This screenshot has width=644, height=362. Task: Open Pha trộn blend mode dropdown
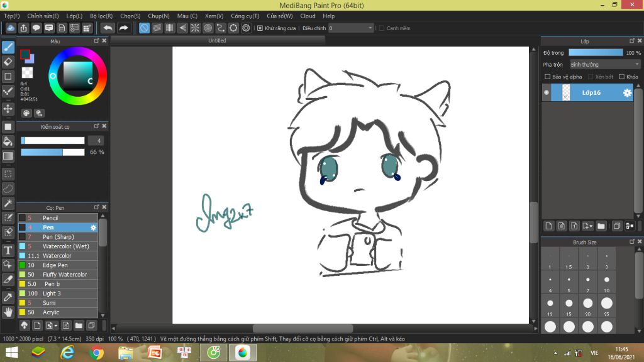click(x=605, y=65)
